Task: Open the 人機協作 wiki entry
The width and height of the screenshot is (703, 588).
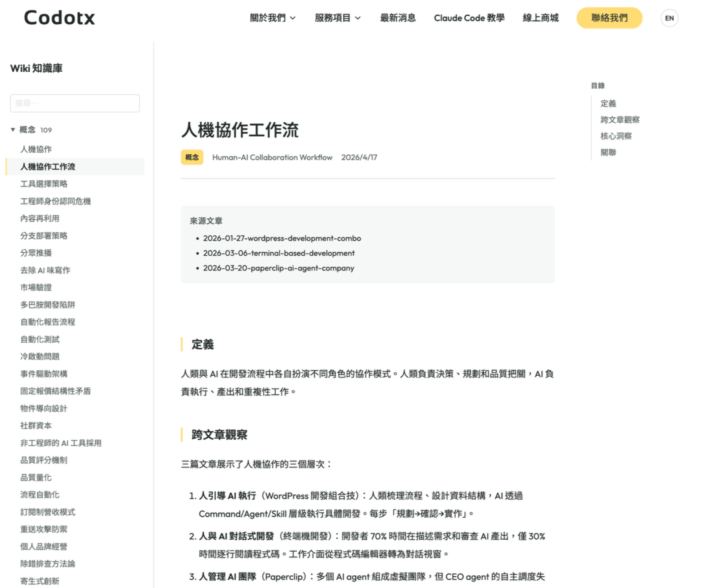Action: pos(36,149)
